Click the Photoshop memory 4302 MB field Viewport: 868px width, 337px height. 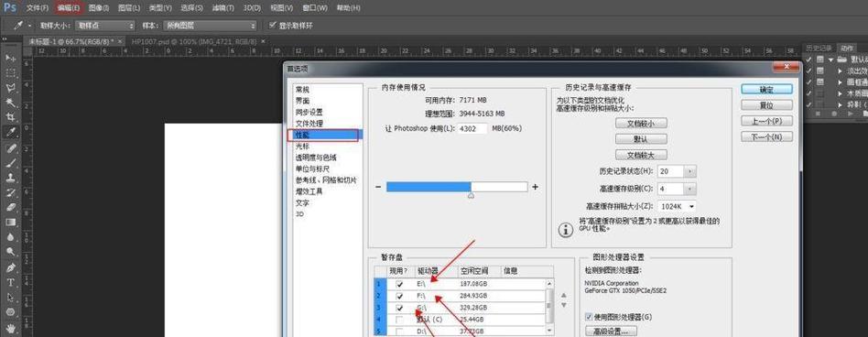pos(472,128)
